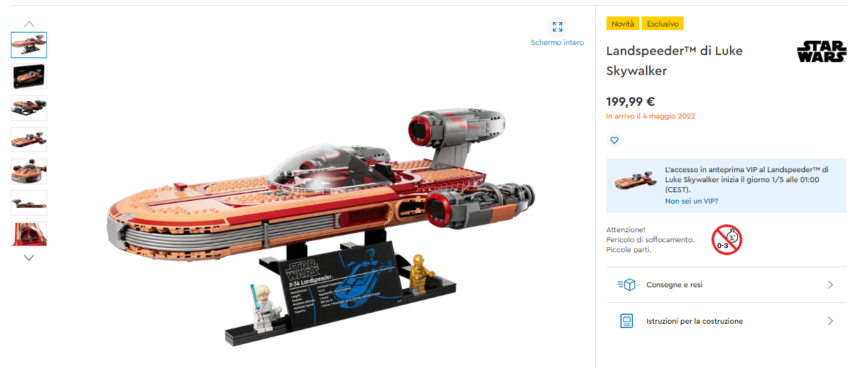Expand the Consegne e resi chevron
The image size is (868, 368).
(830, 285)
